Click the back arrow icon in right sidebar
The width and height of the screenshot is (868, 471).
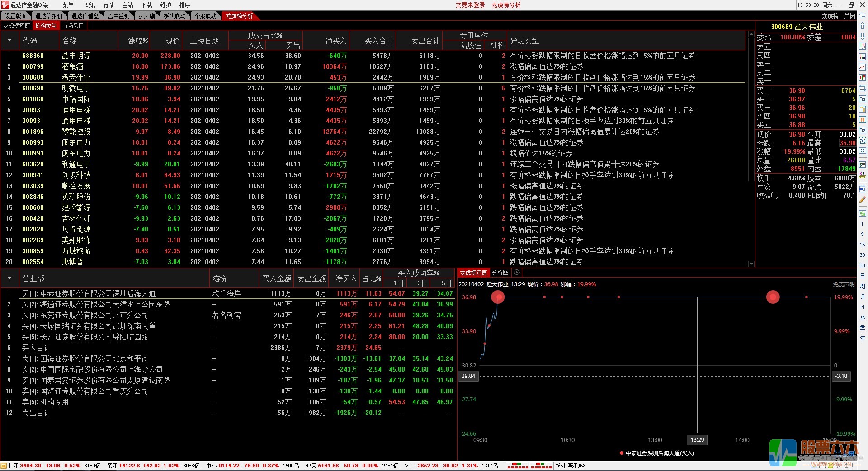(863, 15)
